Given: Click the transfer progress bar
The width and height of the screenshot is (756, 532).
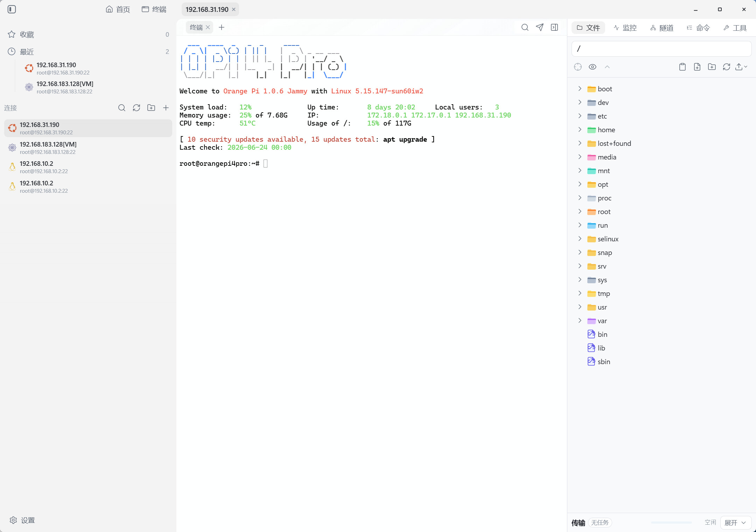Looking at the screenshot, I should (671, 523).
